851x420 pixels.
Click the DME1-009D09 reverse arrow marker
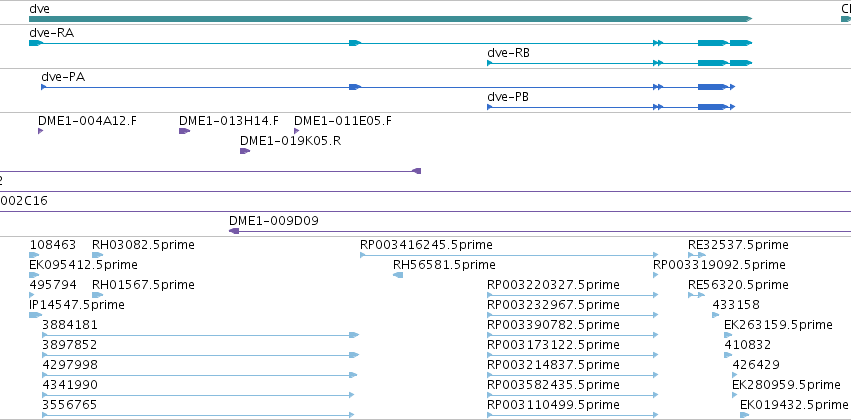pyautogui.click(x=234, y=231)
